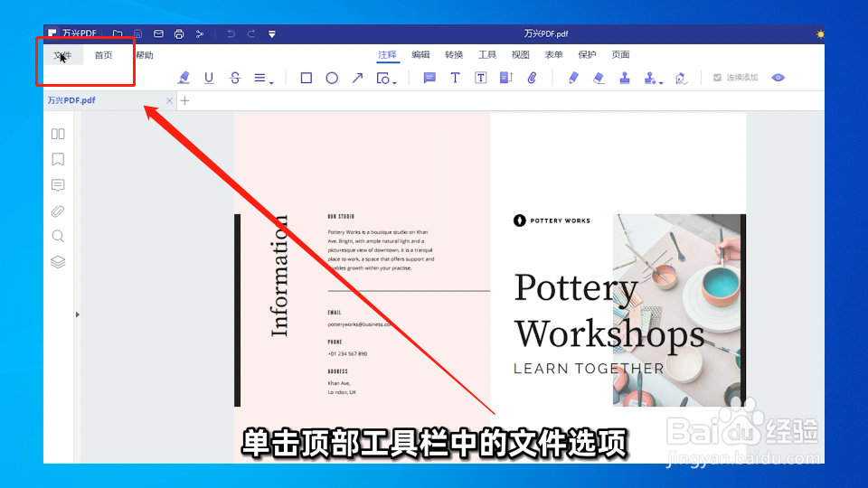This screenshot has width=868, height=488.
Task: Select the 工具 tab
Action: 487,55
